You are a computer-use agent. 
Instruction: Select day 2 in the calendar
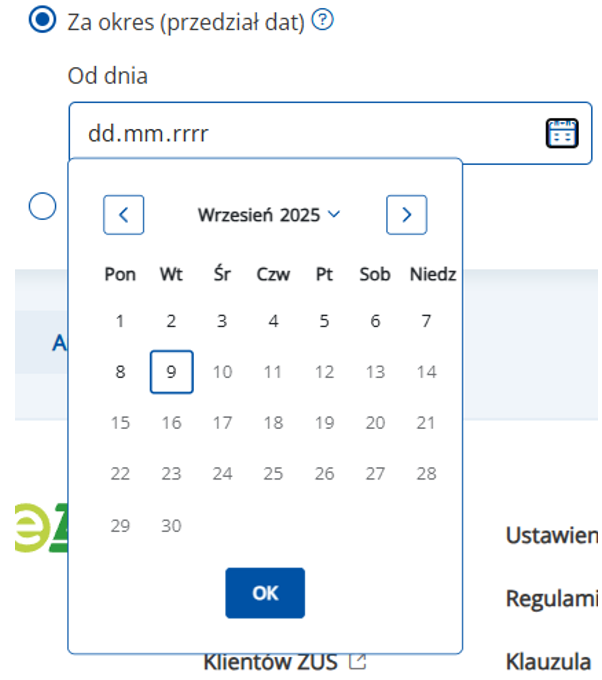[x=171, y=321]
